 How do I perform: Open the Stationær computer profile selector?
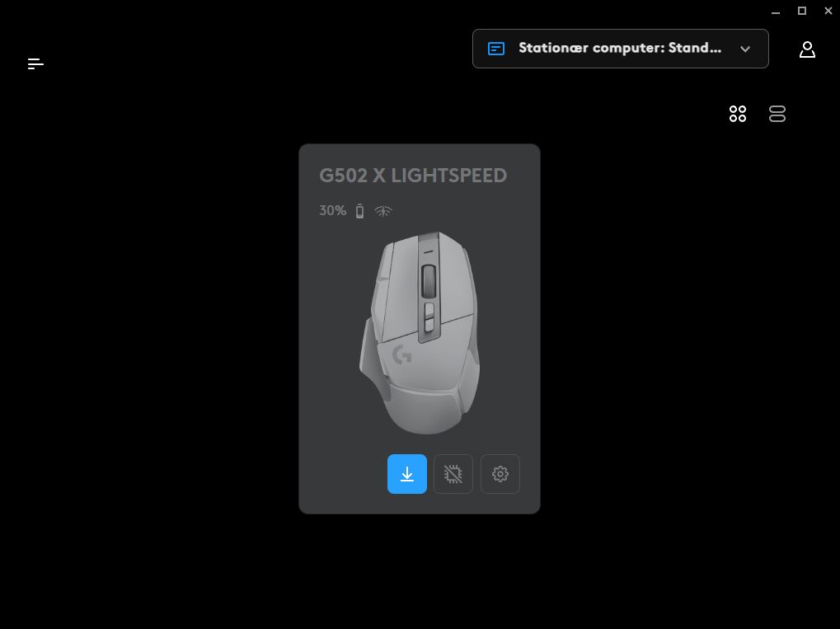point(621,49)
